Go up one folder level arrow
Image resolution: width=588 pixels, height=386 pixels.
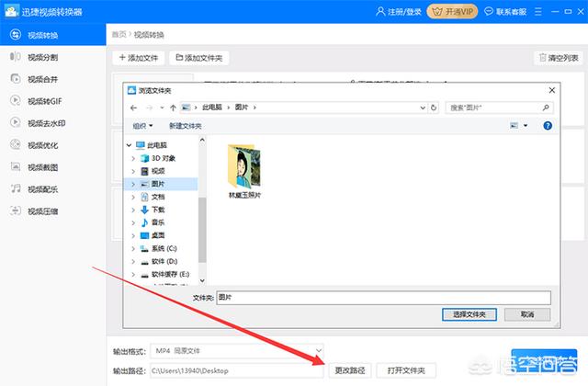[173, 108]
